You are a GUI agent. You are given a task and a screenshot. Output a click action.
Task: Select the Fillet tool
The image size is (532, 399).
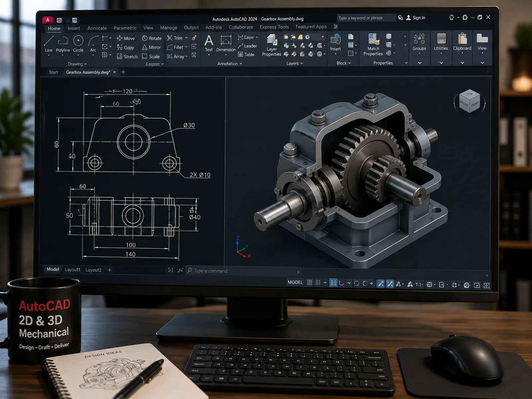(175, 47)
